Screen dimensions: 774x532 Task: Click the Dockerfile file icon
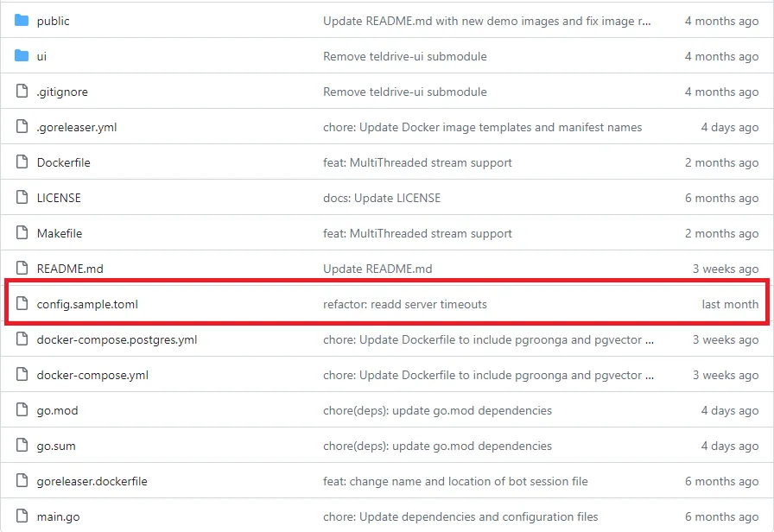click(x=22, y=162)
